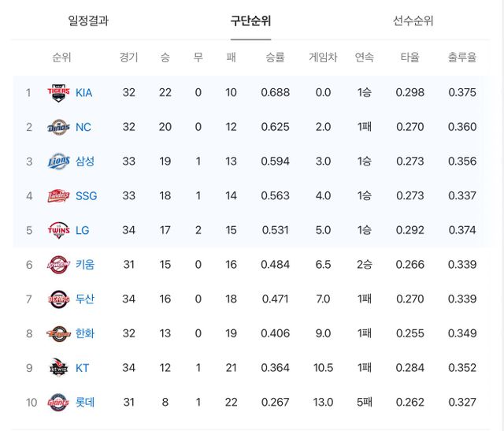Open the KIA team name link
Viewport: 504px width, 431px height.
83,93
